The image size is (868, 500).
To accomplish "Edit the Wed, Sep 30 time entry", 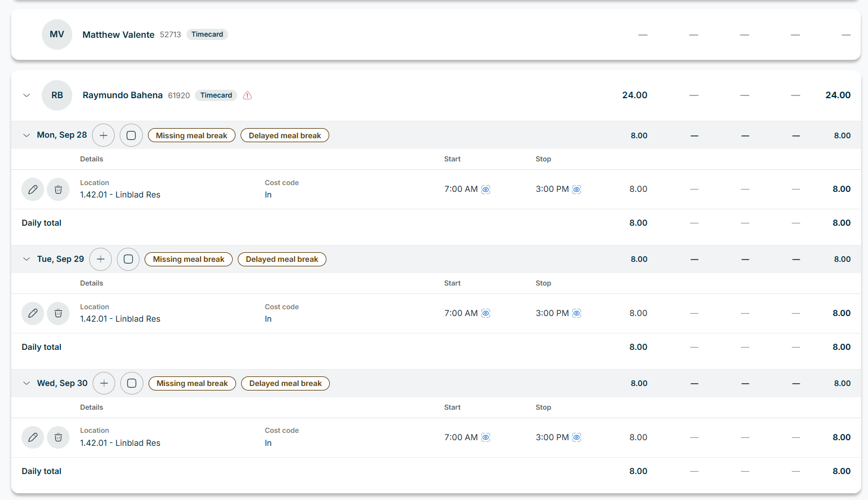I will (33, 437).
